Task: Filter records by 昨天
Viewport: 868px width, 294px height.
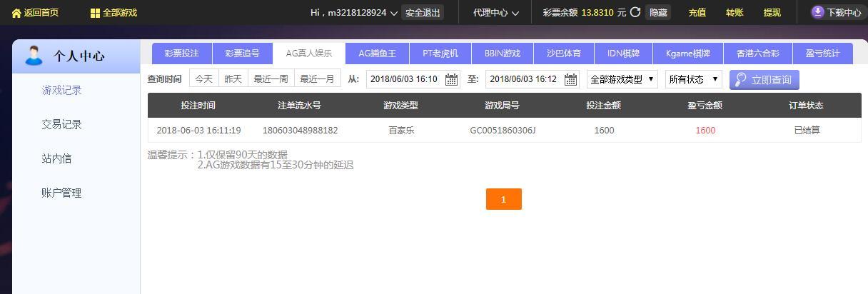Action: click(x=233, y=79)
